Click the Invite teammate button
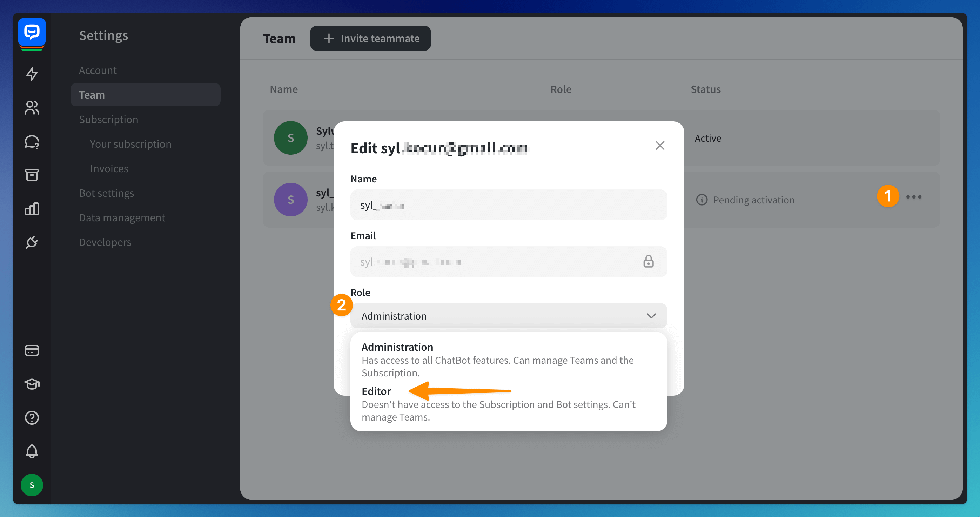 (370, 39)
